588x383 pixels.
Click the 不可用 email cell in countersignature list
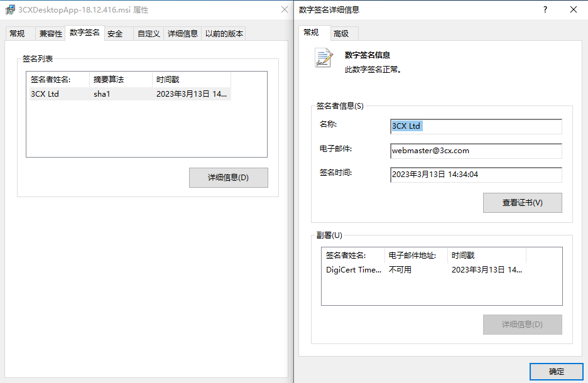click(x=400, y=270)
